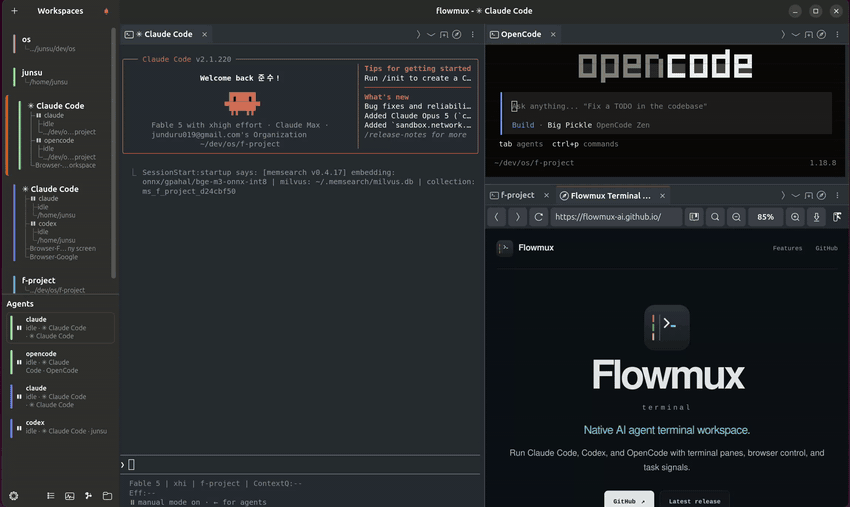Select the junsu workspace

click(60, 77)
